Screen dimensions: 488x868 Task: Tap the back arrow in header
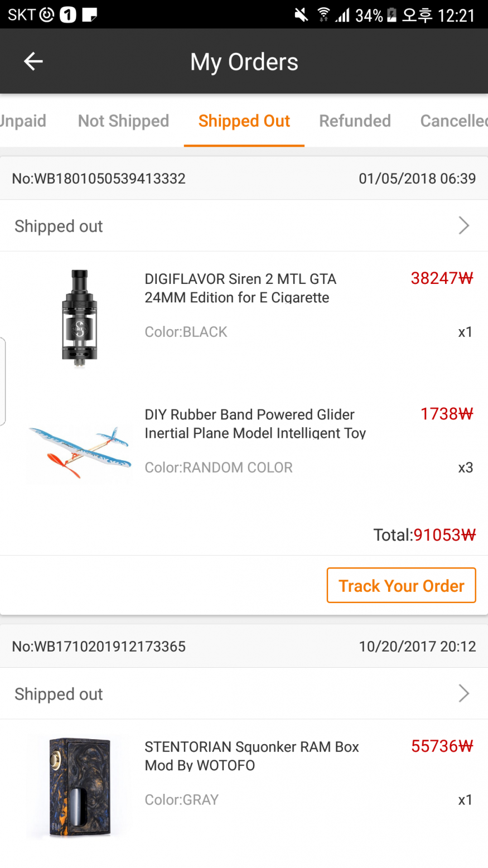pyautogui.click(x=33, y=61)
